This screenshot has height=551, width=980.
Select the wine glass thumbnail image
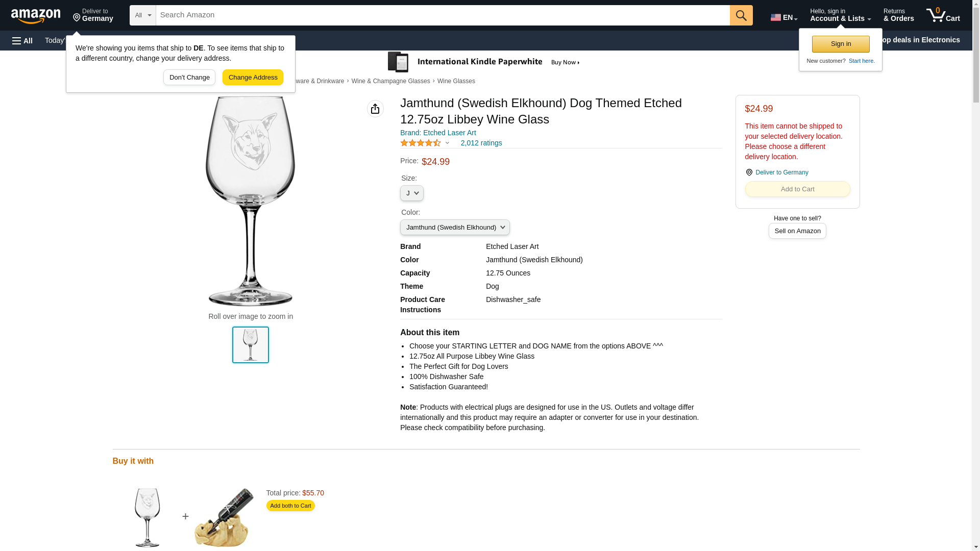251,345
